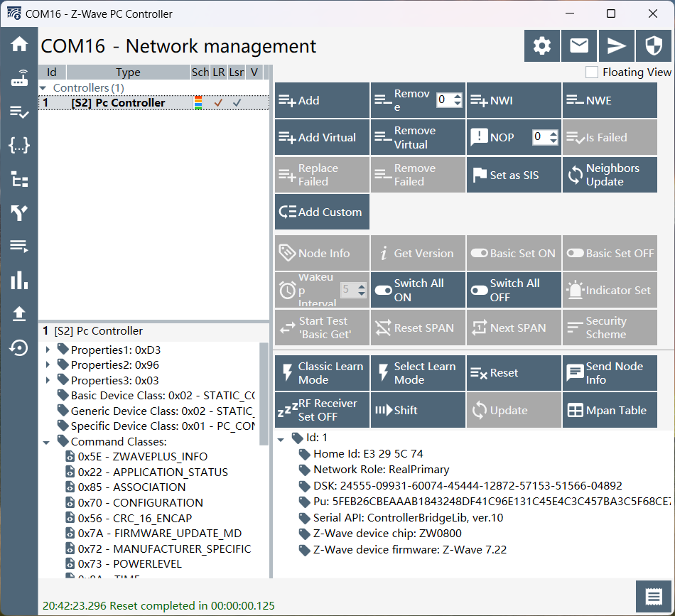Open the security shield icon
Screen dimensions: 675x616
pyautogui.click(x=654, y=46)
